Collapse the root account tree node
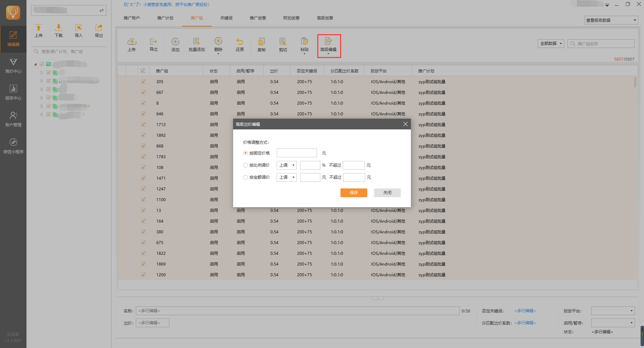 point(36,64)
